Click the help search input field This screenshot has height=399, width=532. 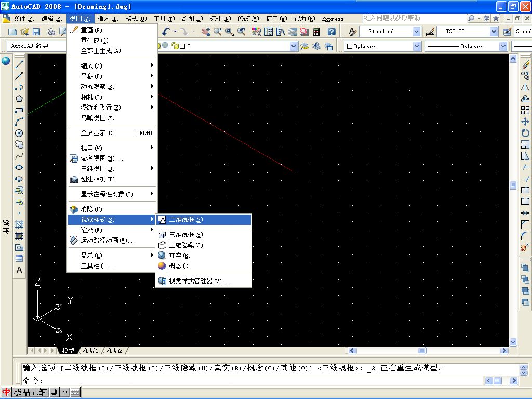[413, 18]
